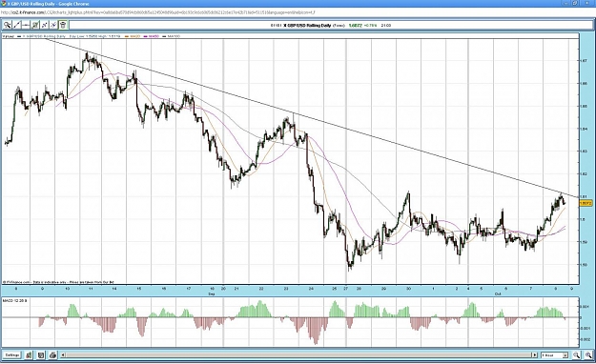Click the Sep month label on time axis
Screen dimensions: 596x364
pyautogui.click(x=212, y=294)
